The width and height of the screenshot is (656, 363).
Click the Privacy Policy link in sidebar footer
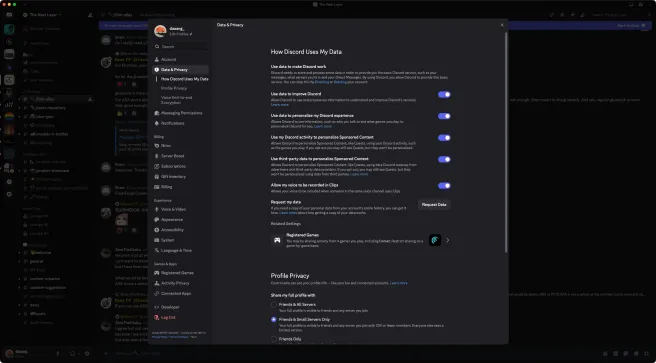[x=159, y=337]
